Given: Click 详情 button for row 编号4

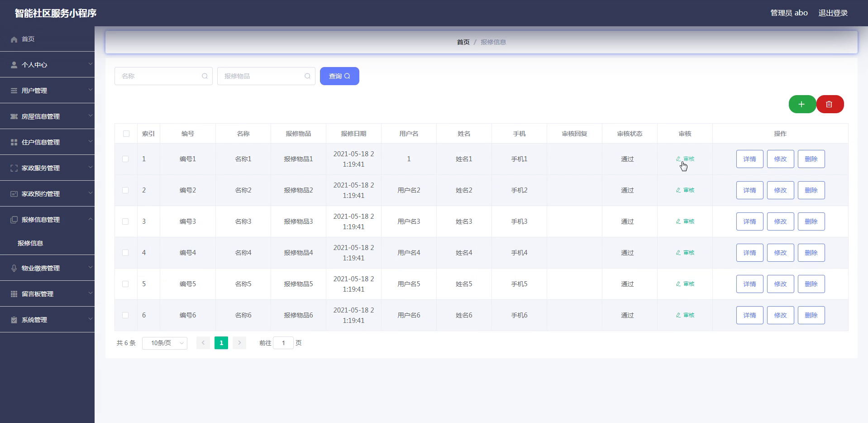Looking at the screenshot, I should click(749, 253).
